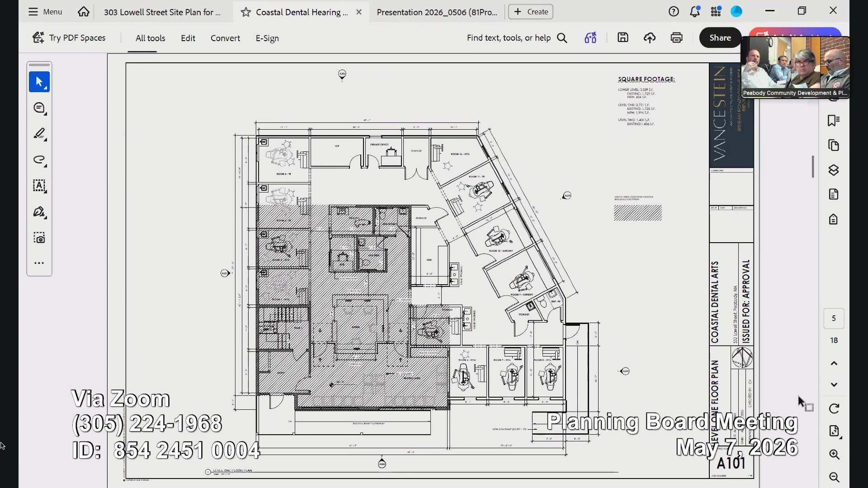Screen dimensions: 868x488
Task: Click the upload to cloud icon
Action: pos(650,38)
